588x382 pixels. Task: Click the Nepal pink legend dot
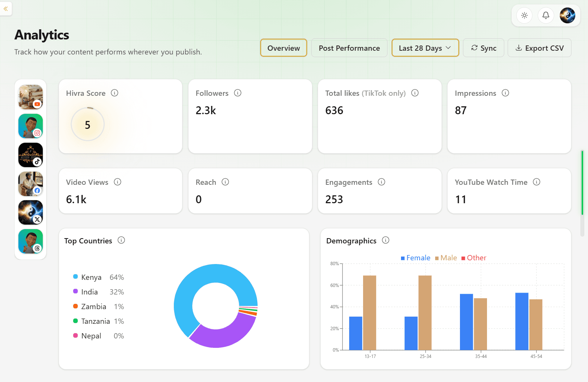coord(75,335)
